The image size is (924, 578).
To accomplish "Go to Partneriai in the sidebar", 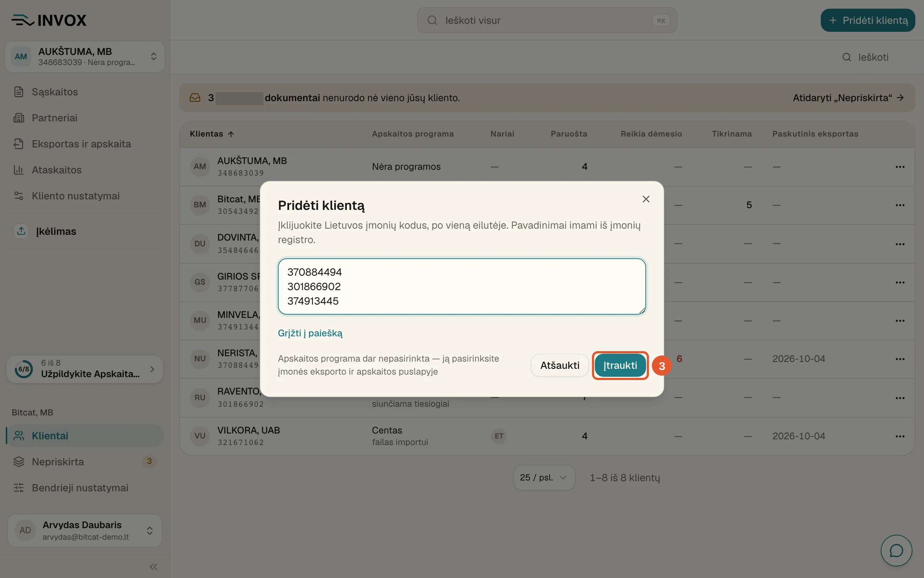I will click(85, 118).
